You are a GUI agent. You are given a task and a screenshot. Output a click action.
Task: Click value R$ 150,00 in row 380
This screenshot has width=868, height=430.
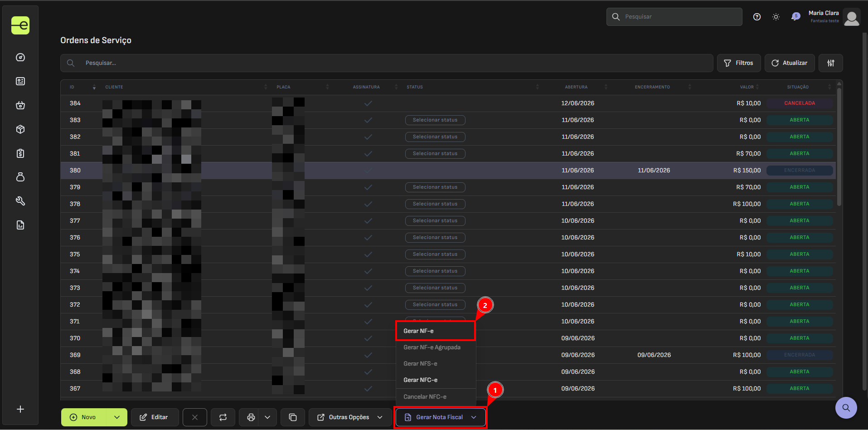[x=747, y=171]
